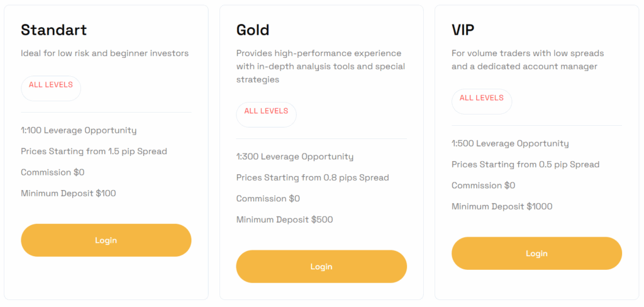This screenshot has height=307, width=644.
Task: Click Minimum Deposit $1000 text
Action: (x=502, y=206)
